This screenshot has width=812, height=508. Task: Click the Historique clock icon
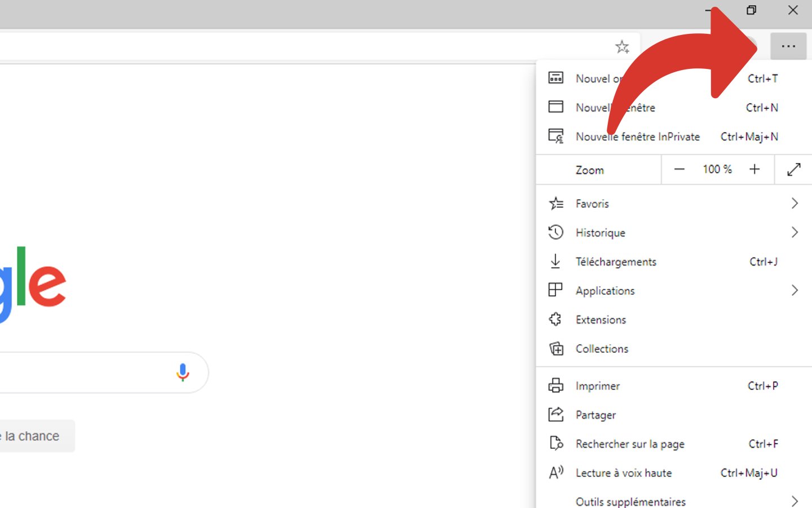[555, 232]
